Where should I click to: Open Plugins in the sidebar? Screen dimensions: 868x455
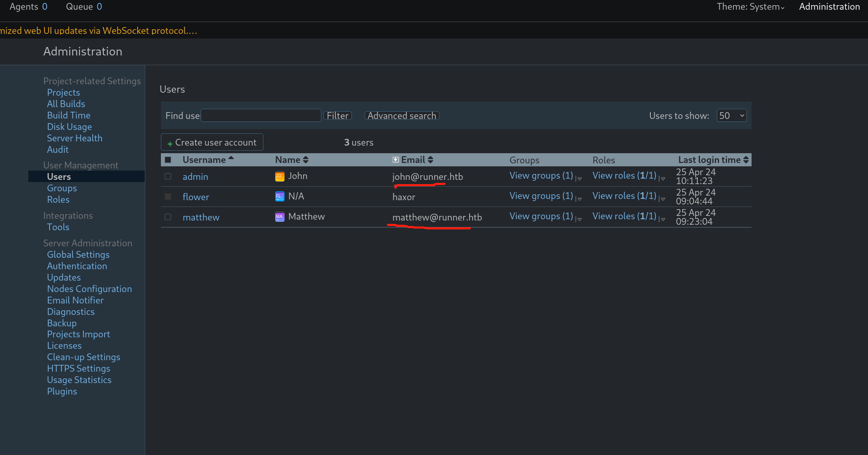62,391
